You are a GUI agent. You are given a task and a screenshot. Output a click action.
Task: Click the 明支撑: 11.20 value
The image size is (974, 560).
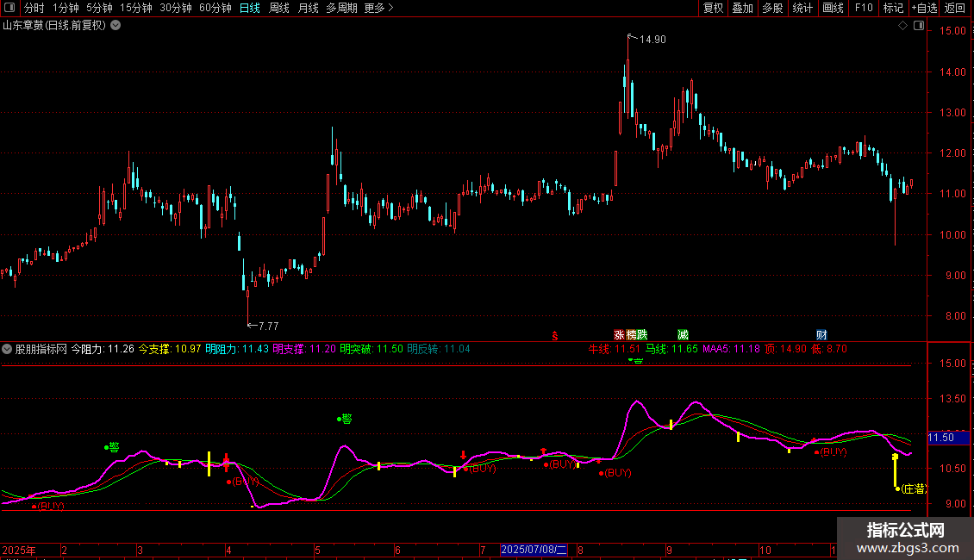tap(303, 349)
